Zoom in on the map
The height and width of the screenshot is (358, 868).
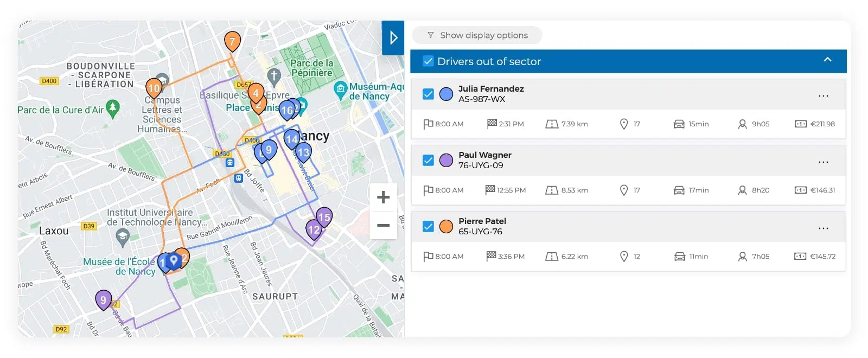383,197
